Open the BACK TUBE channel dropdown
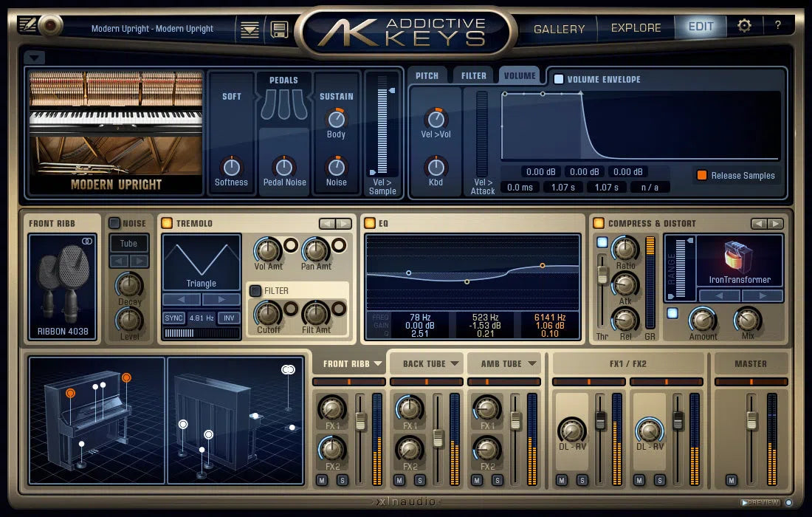 click(x=427, y=363)
